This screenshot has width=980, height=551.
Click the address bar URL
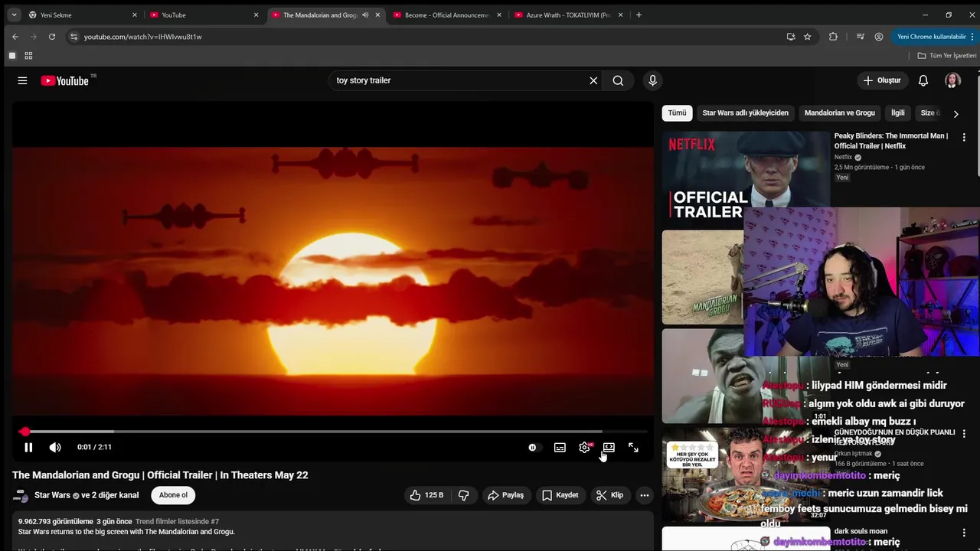coord(142,37)
